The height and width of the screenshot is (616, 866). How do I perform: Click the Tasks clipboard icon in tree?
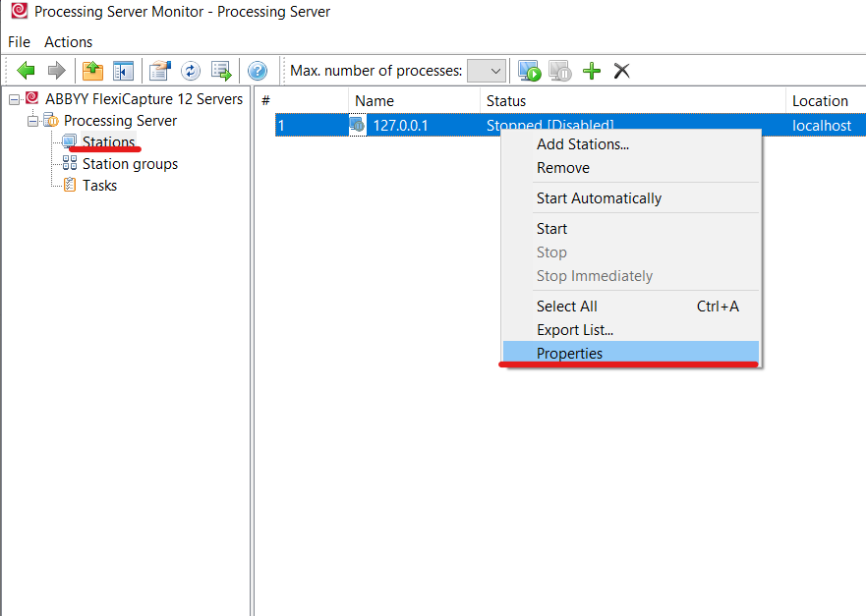click(70, 185)
